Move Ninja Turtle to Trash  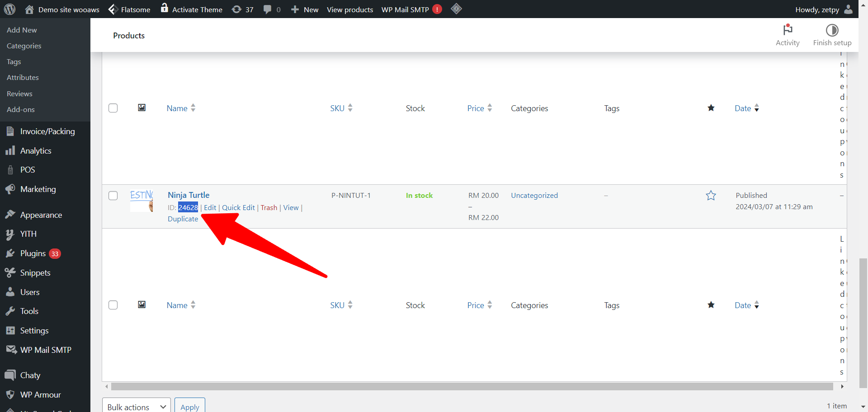[269, 207]
